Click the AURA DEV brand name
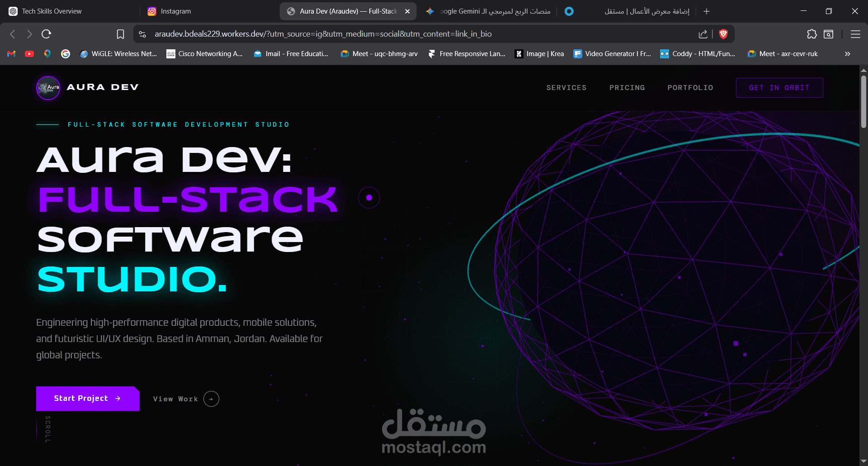Image resolution: width=868 pixels, height=466 pixels. (103, 87)
